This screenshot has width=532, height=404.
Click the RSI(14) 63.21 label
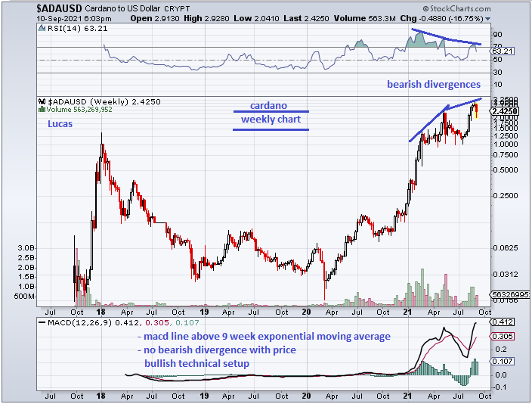(x=77, y=29)
